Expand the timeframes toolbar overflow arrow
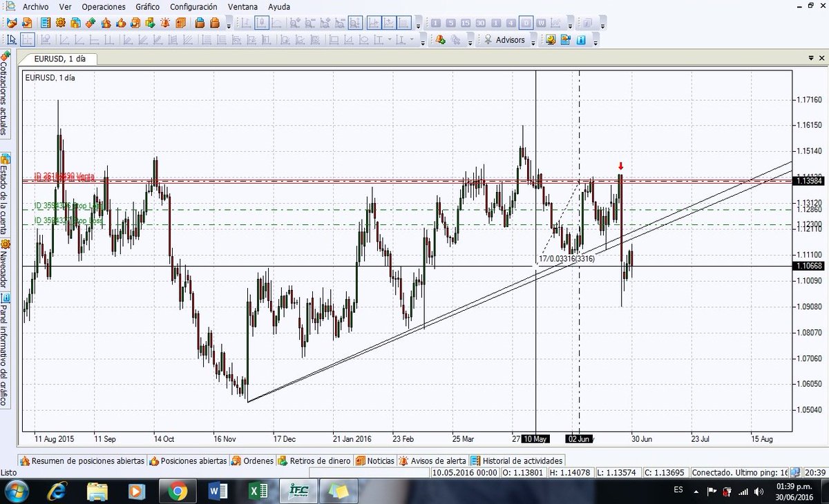 click(570, 26)
